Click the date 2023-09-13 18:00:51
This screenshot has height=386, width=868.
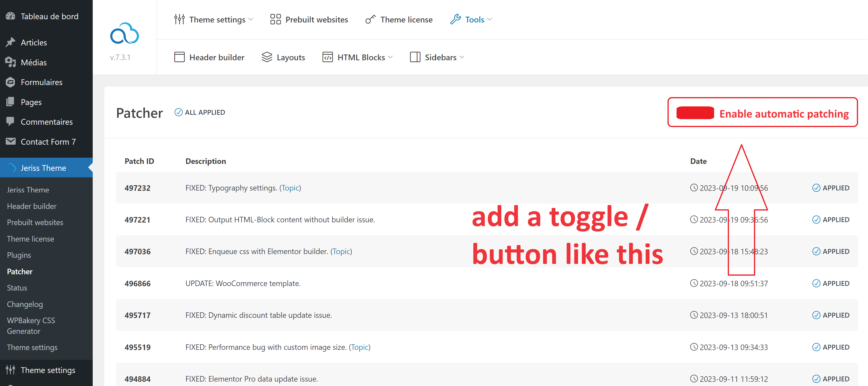click(734, 315)
